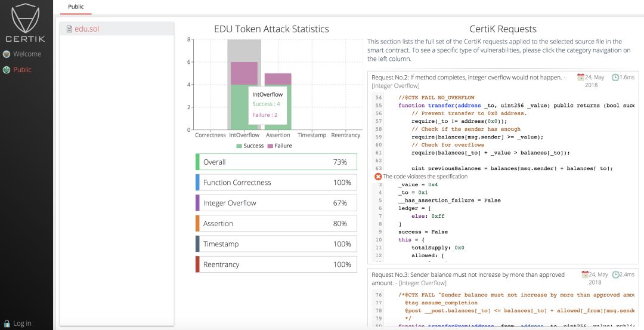Toggle the Failure legend entry
This screenshot has height=330, width=644.
click(280, 146)
